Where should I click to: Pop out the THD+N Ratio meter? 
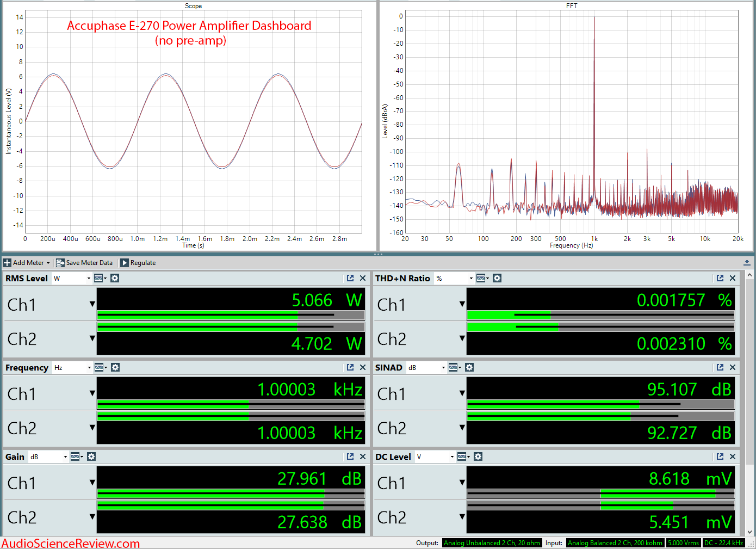click(720, 278)
